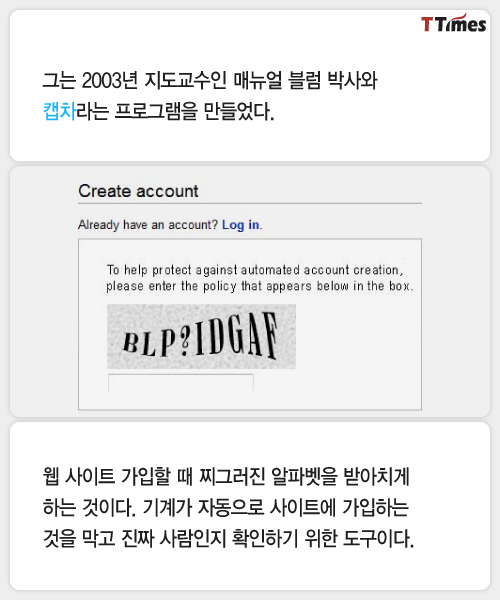The width and height of the screenshot is (500, 600).
Task: Click the please enter the policy line
Action: [x=260, y=286]
